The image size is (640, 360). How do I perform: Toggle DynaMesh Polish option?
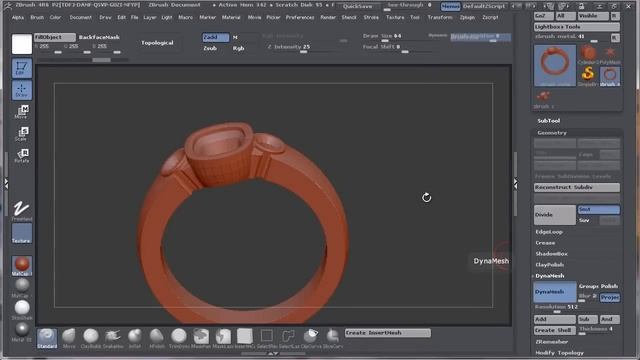click(610, 286)
